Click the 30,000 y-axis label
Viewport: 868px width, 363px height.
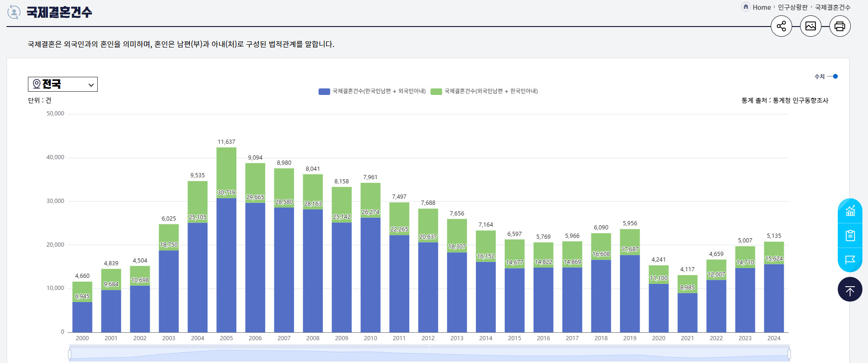tap(55, 201)
